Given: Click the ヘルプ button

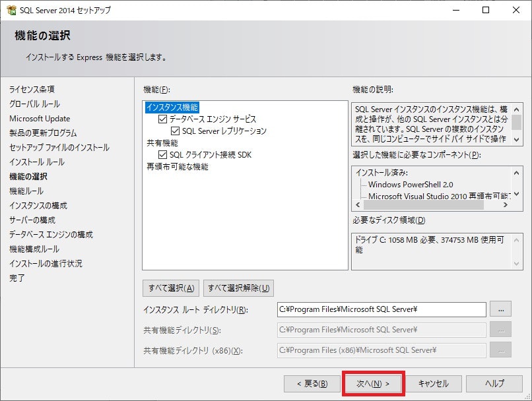Looking at the screenshot, I should pos(494,384).
